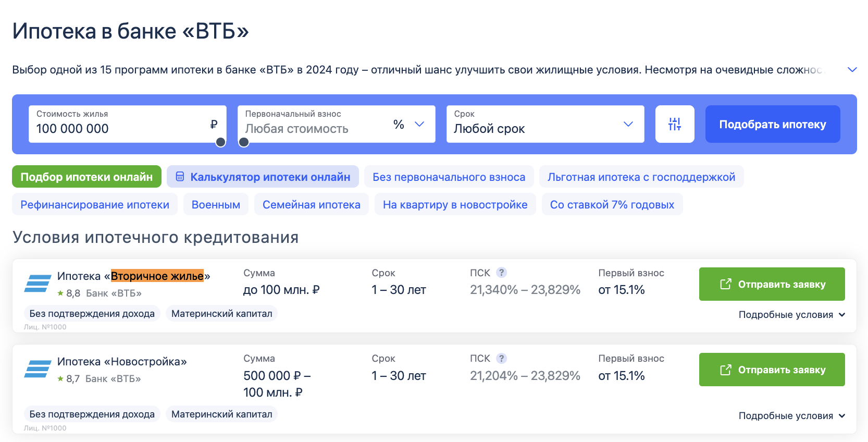Click the ПСК help question mark for Новостройка
This screenshot has width=868, height=442.
click(501, 358)
